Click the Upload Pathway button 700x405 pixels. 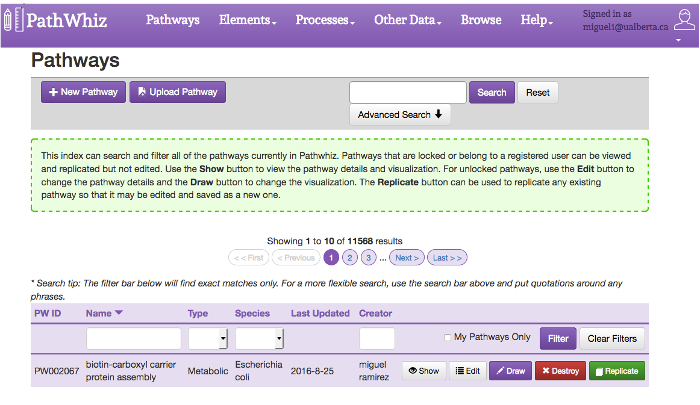pos(178,92)
